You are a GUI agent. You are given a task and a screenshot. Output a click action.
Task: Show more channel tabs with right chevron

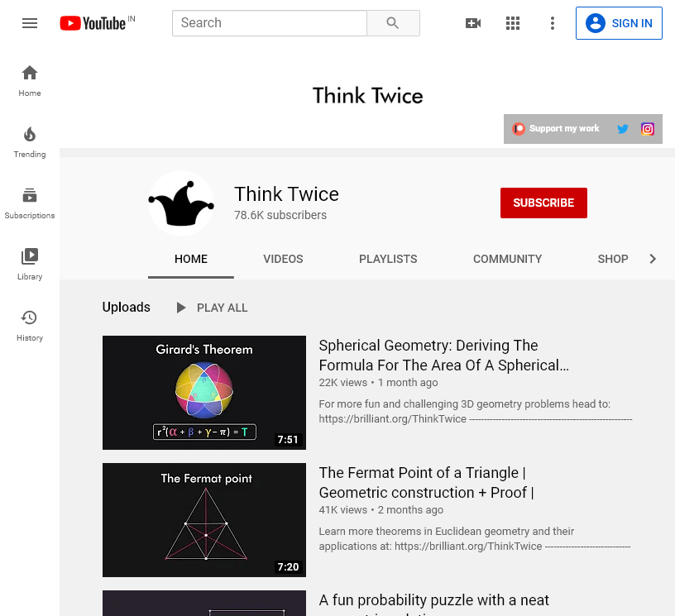[653, 259]
